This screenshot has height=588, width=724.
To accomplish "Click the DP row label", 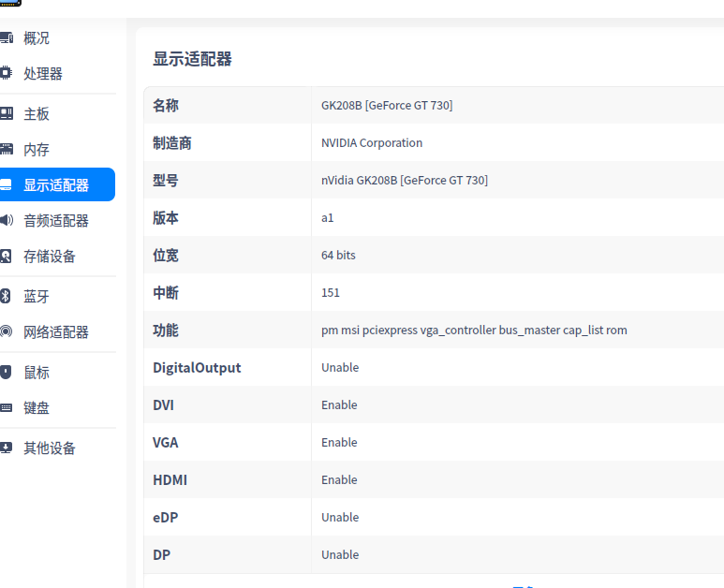I will pos(162,555).
